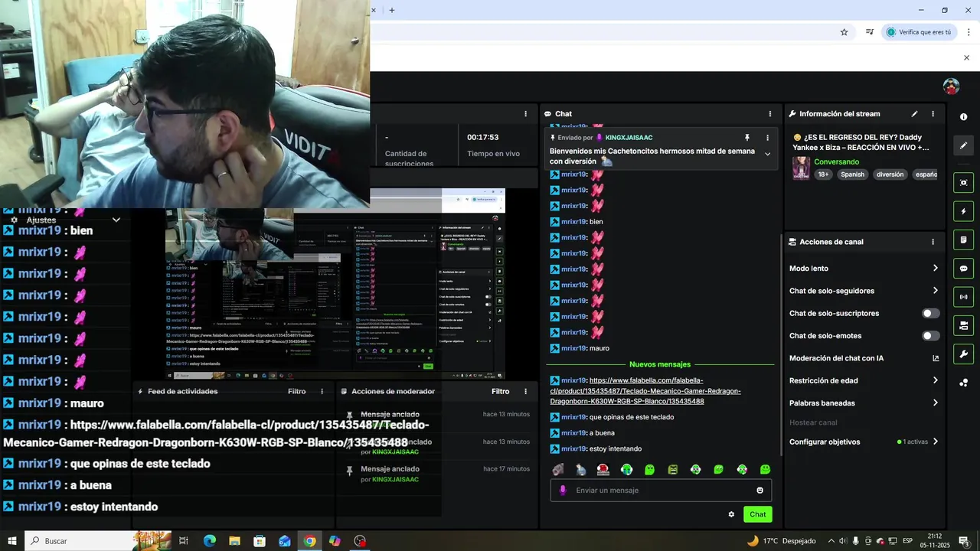Send the last green quick emote
Screen dimensions: 980x551
[765, 469]
